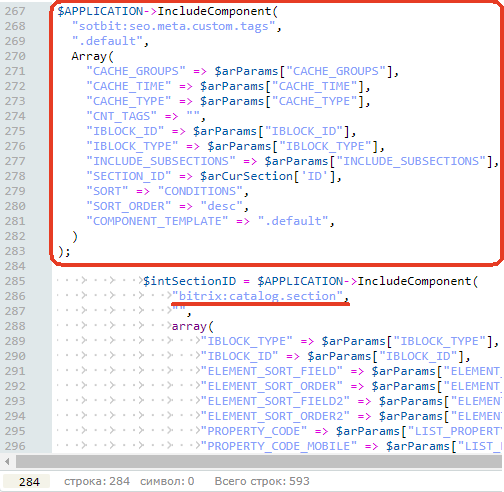Click the "bitrix:catalog.section" string
Viewport: 504px width, 492px height.
point(257,296)
